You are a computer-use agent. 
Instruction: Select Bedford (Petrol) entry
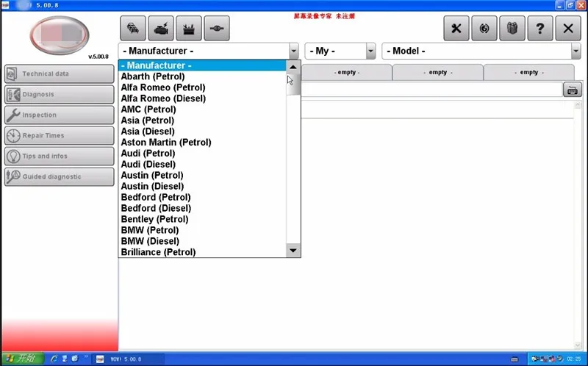(x=203, y=197)
